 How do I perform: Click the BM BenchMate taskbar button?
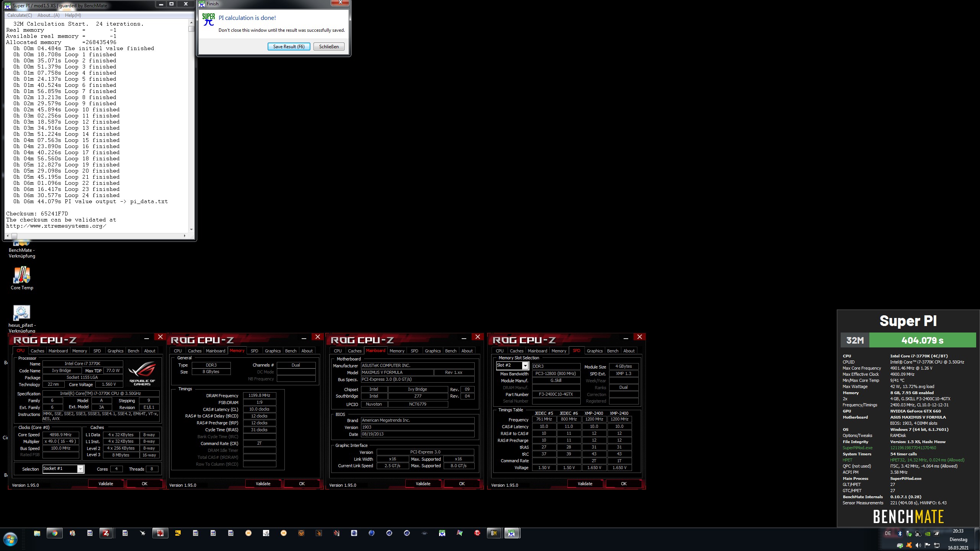pos(494,533)
